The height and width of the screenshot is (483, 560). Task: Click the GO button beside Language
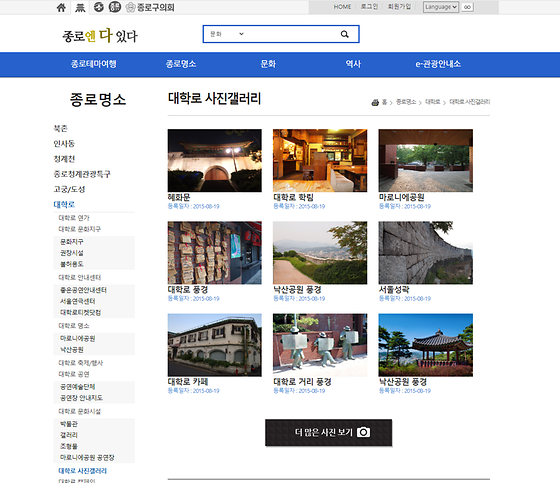(x=467, y=7)
